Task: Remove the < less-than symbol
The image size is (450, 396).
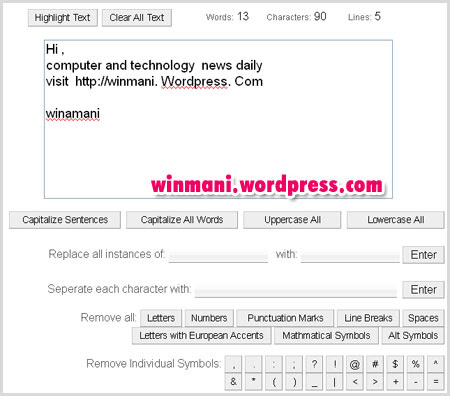Action: click(x=355, y=381)
